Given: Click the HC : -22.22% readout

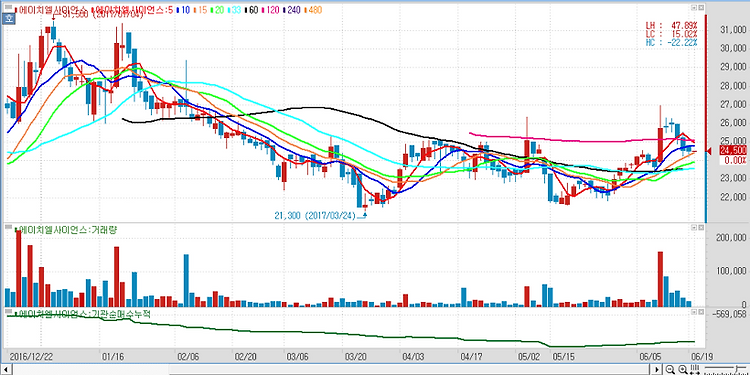Looking at the screenshot, I should [672, 43].
